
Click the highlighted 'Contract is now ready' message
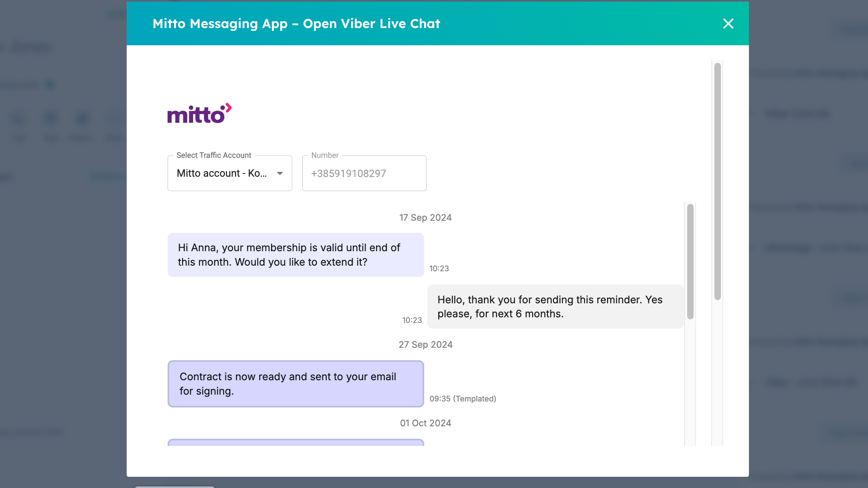tap(295, 384)
